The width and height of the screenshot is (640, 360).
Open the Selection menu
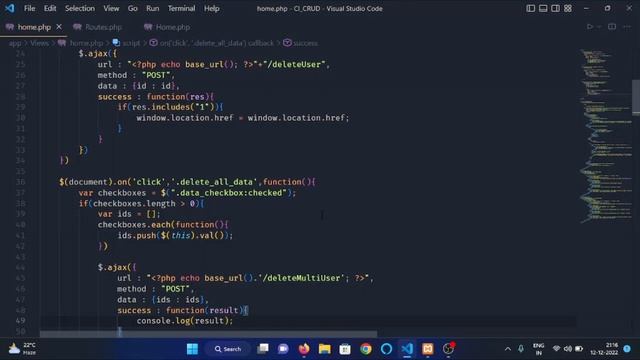coord(80,8)
